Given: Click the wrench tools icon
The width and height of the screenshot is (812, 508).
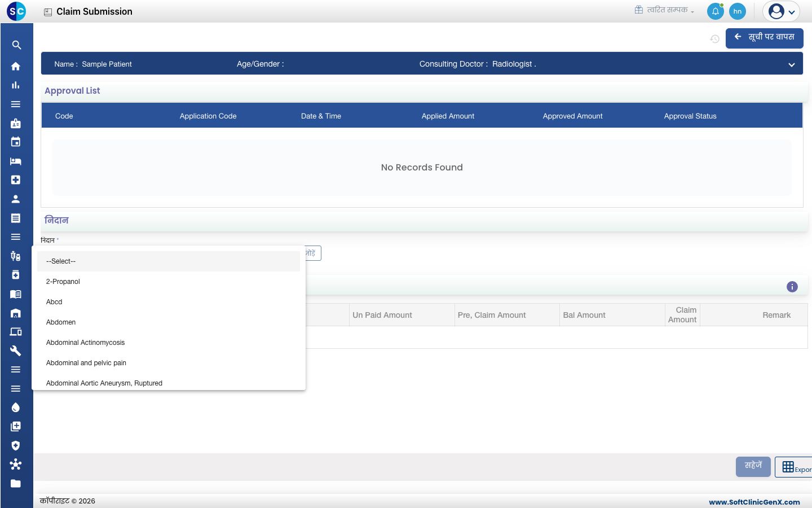Looking at the screenshot, I should coord(16,351).
